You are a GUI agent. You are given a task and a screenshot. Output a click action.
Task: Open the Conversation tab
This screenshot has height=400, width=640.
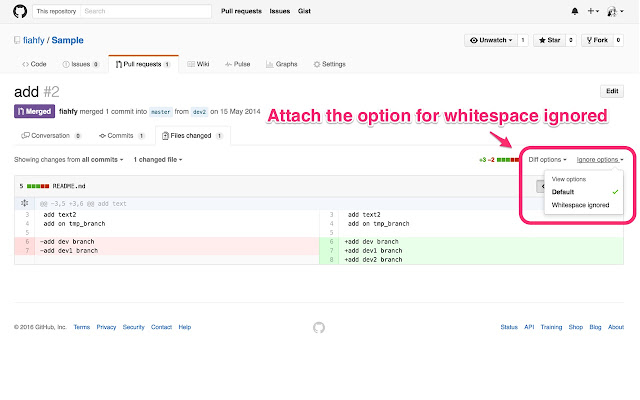[x=51, y=136]
